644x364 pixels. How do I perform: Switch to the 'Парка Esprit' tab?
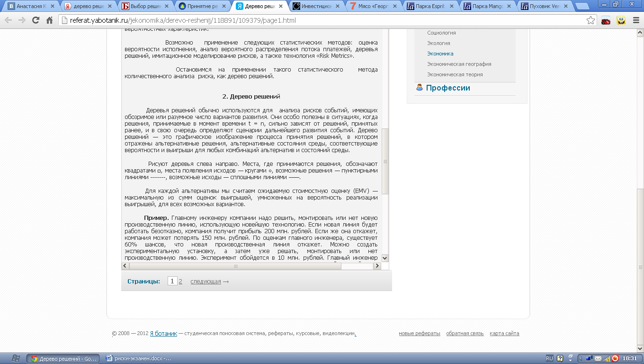point(430,7)
